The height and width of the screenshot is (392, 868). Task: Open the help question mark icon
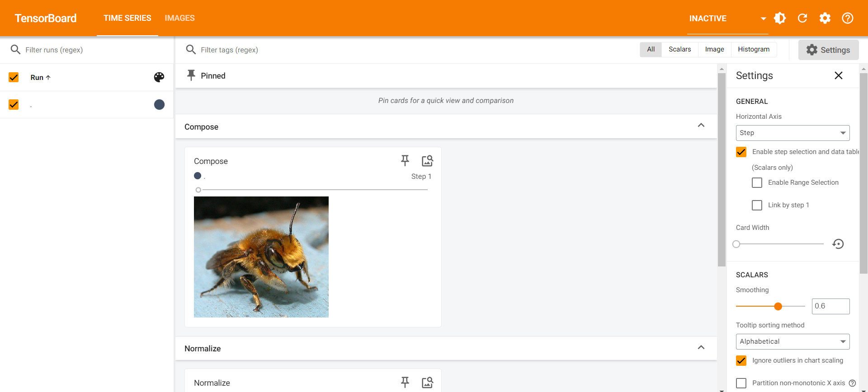[848, 18]
